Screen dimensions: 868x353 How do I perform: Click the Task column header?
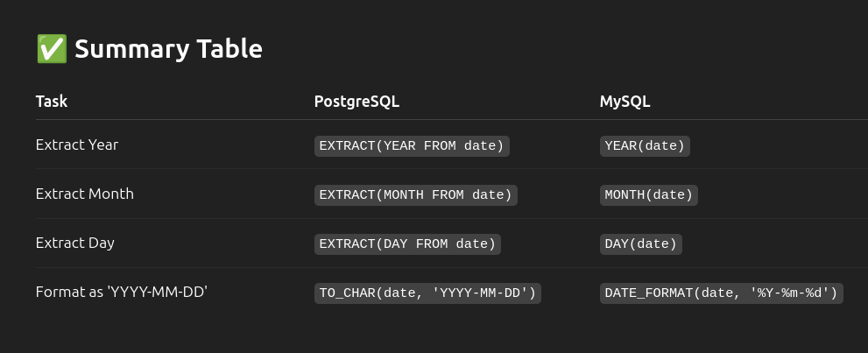coord(52,102)
